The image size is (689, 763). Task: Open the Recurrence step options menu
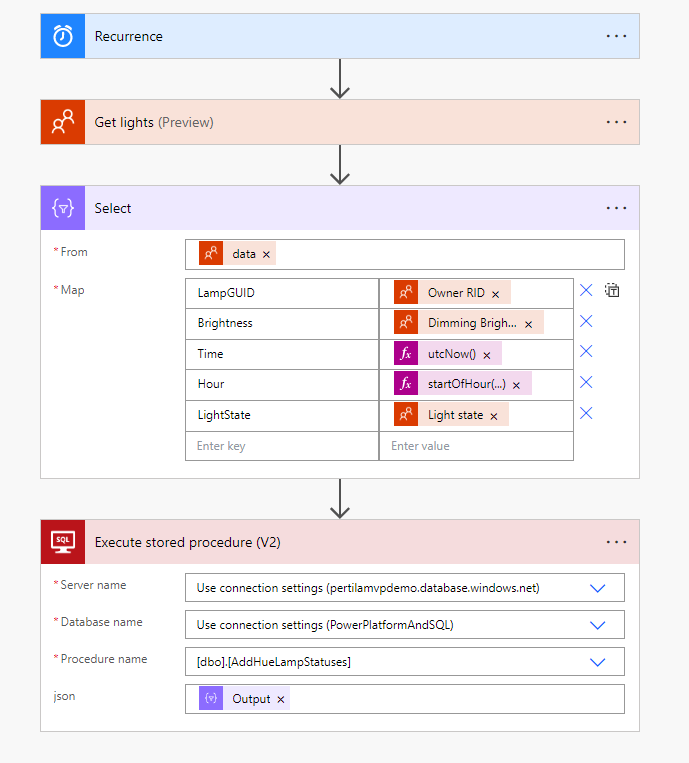point(616,36)
